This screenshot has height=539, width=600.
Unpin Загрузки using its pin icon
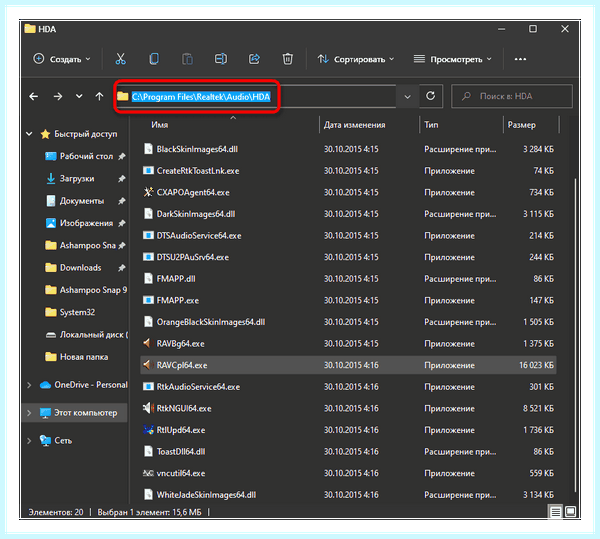pyautogui.click(x=122, y=178)
